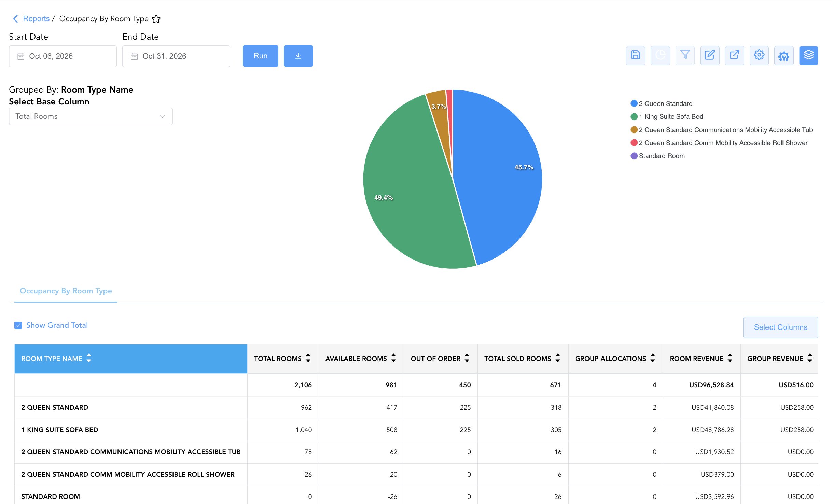Screen dimensions: 832x504
Task: Click the STANDARD ROOM row name
Action: [x=51, y=496]
